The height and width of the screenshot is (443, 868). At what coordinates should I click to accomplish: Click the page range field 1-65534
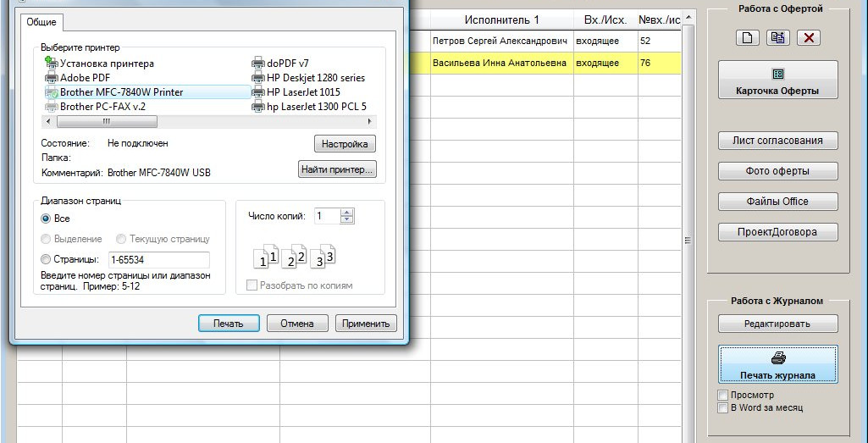pyautogui.click(x=159, y=259)
